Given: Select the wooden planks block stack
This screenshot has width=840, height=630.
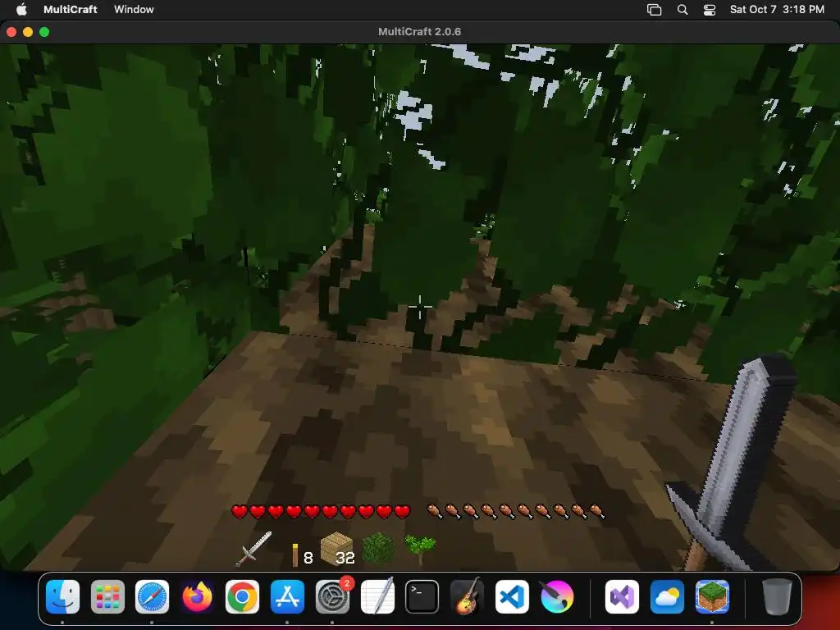Looking at the screenshot, I should tap(337, 549).
